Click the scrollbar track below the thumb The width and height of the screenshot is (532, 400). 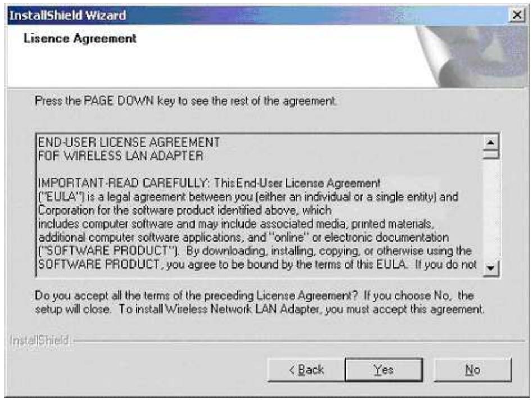click(490, 210)
